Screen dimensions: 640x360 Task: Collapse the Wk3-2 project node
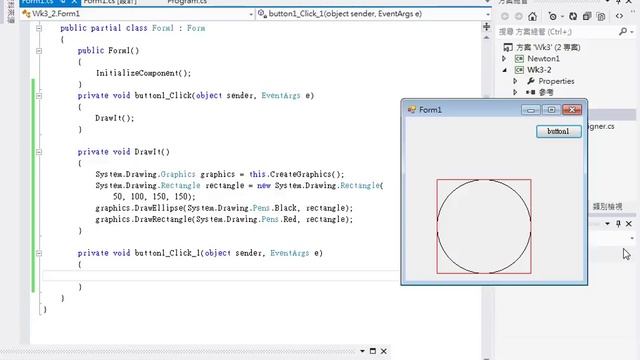coord(504,70)
